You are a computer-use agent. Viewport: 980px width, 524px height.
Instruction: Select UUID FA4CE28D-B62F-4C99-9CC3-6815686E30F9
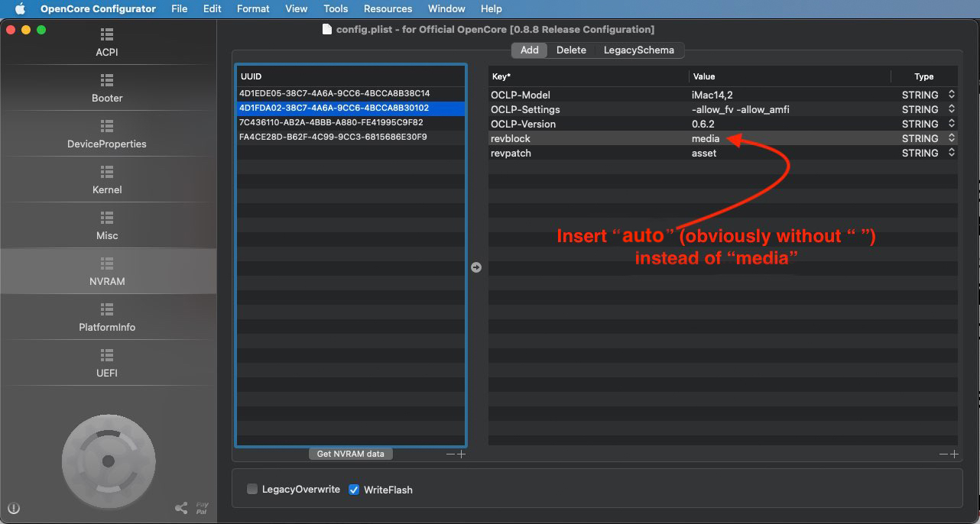coord(351,137)
